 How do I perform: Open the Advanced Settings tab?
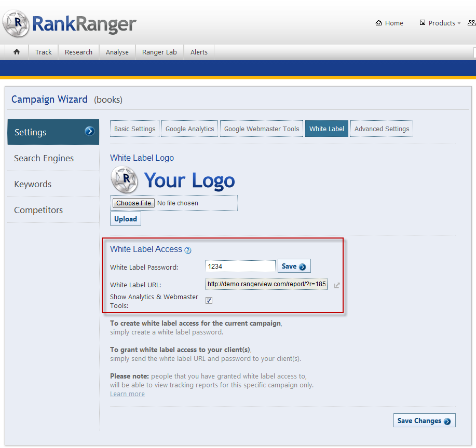pos(382,129)
